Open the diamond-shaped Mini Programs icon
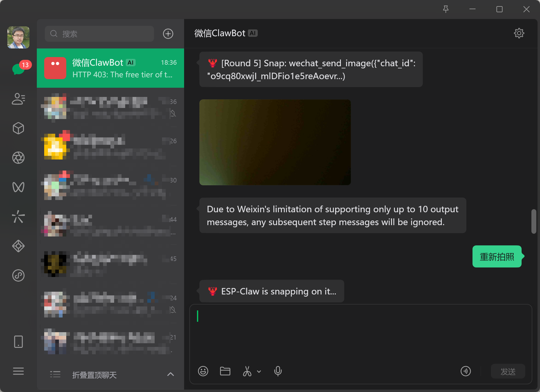This screenshot has width=540, height=392. pyautogui.click(x=18, y=246)
